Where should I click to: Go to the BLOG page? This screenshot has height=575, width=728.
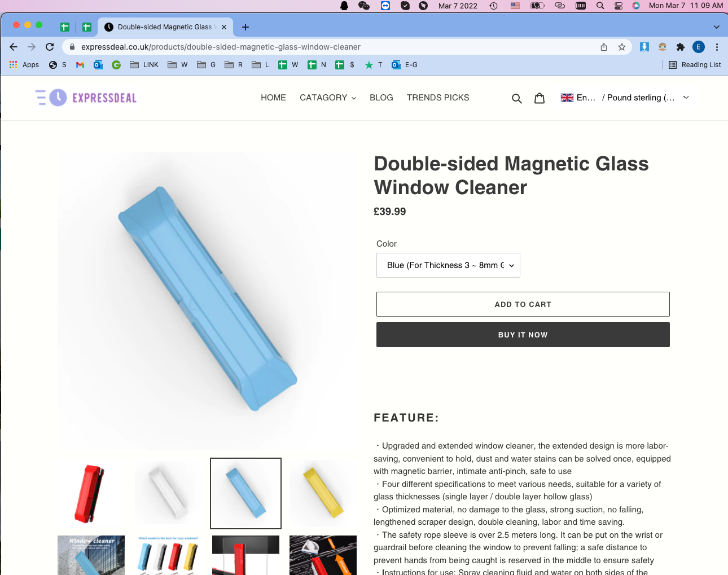[381, 98]
